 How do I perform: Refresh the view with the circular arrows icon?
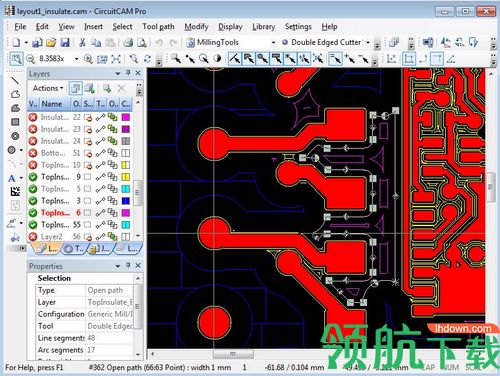(148, 59)
